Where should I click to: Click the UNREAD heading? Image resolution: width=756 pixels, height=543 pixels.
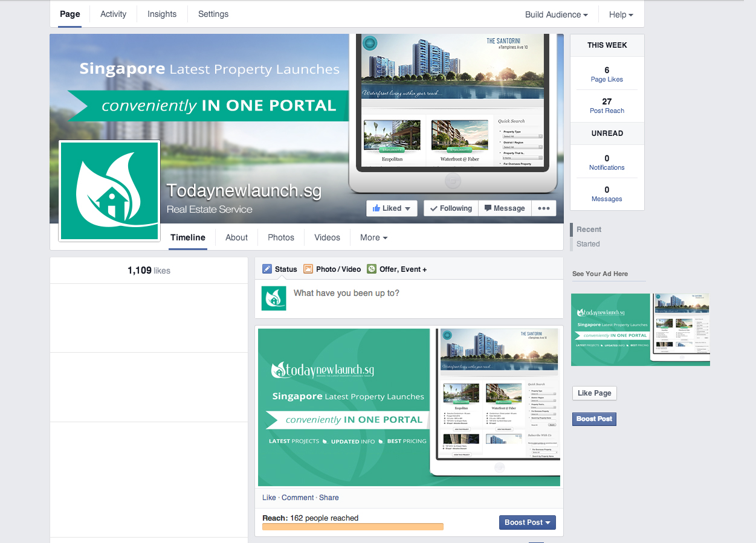(607, 133)
